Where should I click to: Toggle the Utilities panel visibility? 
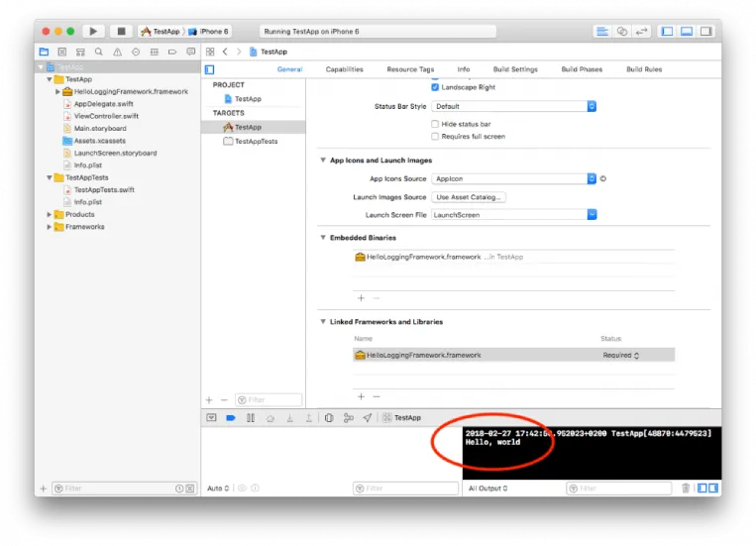pos(705,32)
